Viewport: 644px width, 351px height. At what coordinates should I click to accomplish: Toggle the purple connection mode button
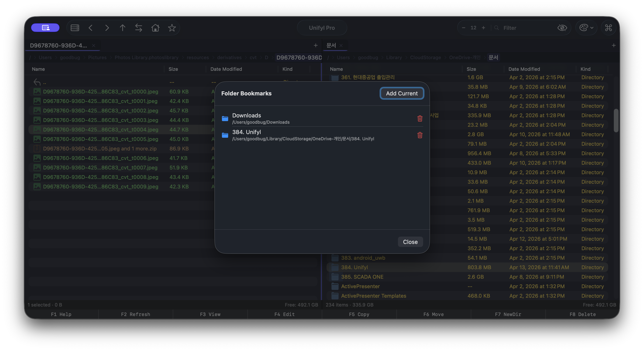pos(45,28)
